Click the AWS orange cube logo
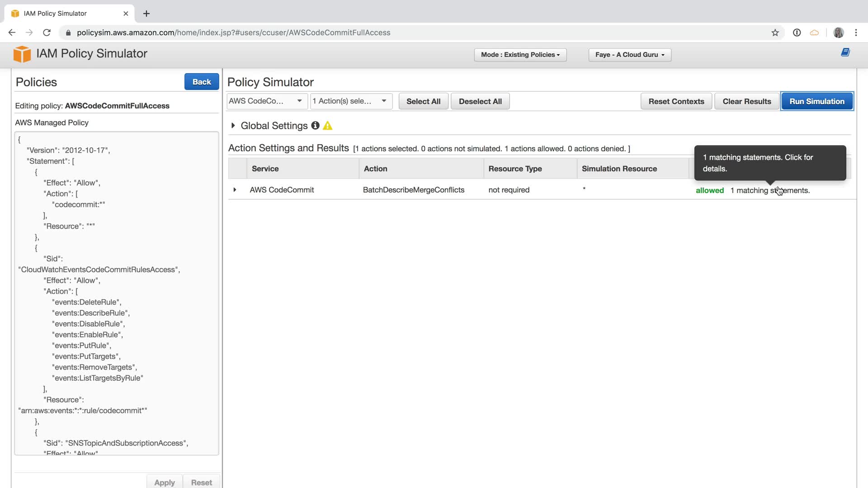 (x=22, y=54)
